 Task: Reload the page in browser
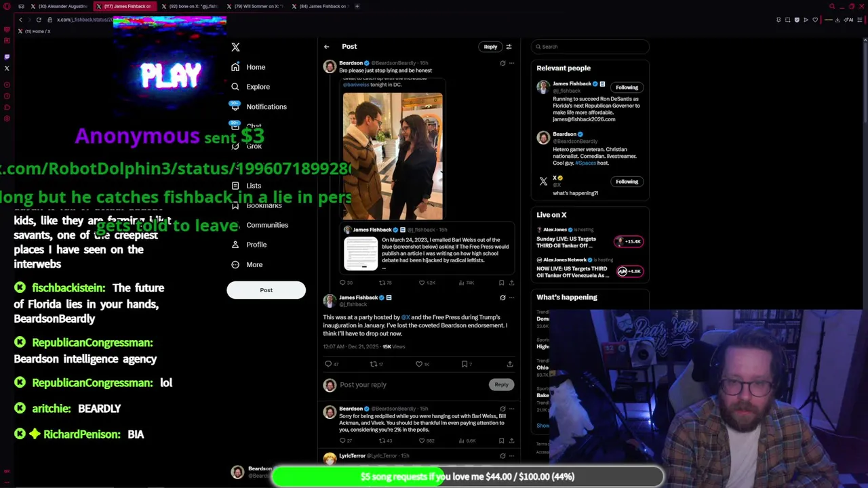[x=39, y=20]
